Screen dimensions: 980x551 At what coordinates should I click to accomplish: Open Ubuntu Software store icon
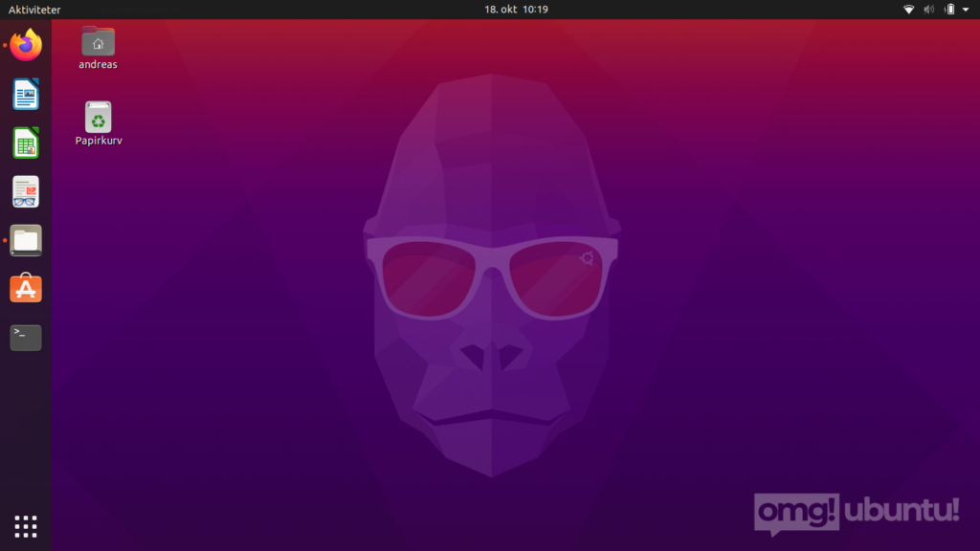[26, 288]
